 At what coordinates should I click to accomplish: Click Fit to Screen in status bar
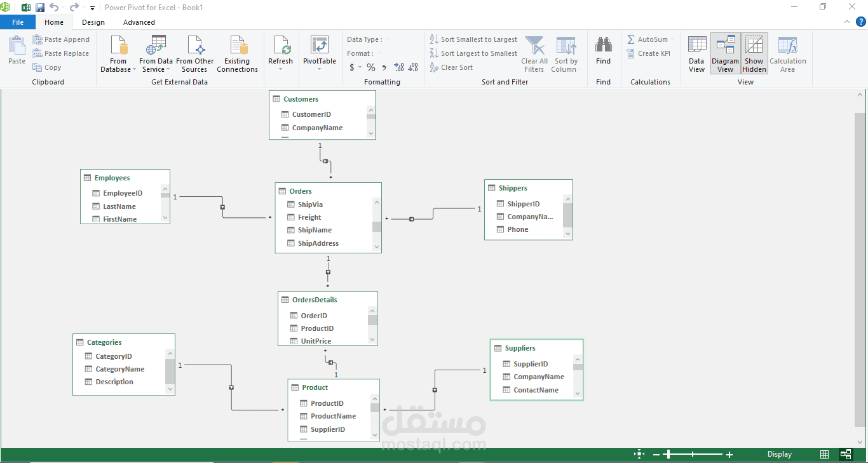(639, 454)
